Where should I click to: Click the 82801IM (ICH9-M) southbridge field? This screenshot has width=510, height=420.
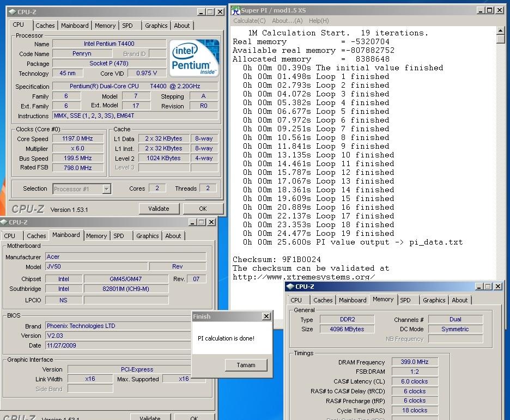click(126, 289)
